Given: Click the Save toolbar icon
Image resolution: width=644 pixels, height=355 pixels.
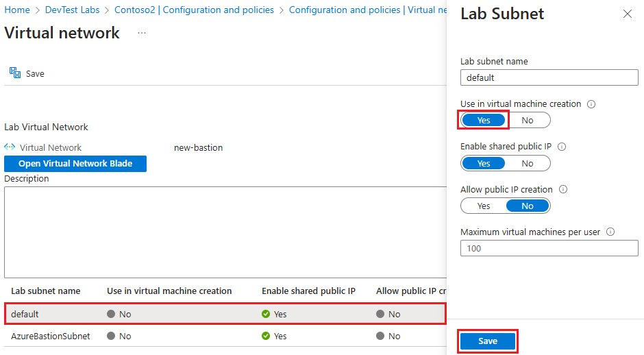Looking at the screenshot, I should 15,73.
